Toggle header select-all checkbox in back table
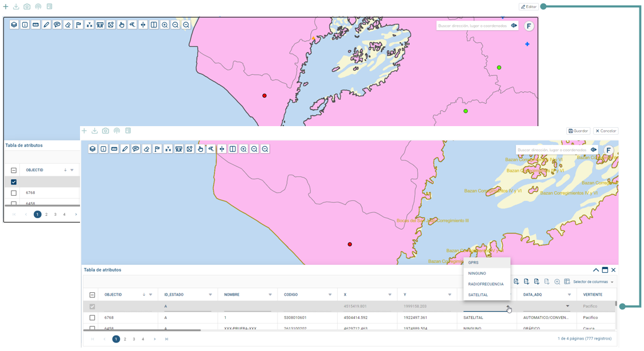Screen dimensions: 644x351 pos(14,170)
